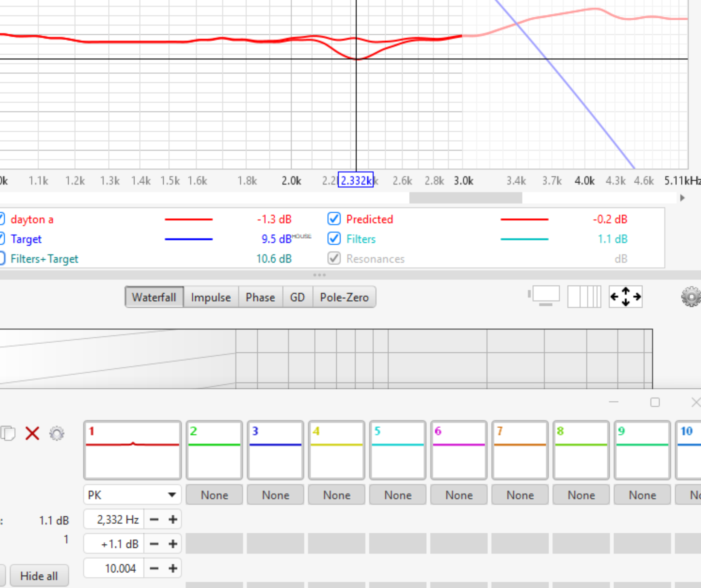Screen dimensions: 701x588
Task: Decrease the 2,332 Hz frequency value
Action: point(154,519)
